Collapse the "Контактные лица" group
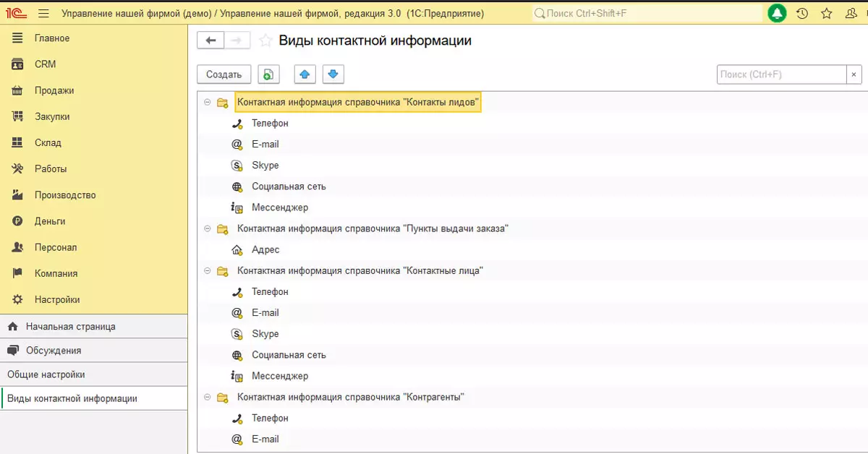868x454 pixels. click(208, 271)
